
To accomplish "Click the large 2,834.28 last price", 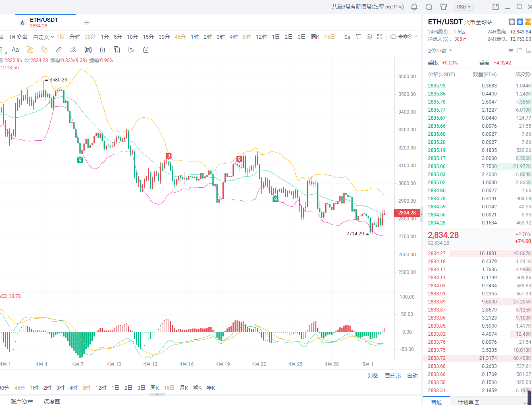I will pyautogui.click(x=443, y=235).
